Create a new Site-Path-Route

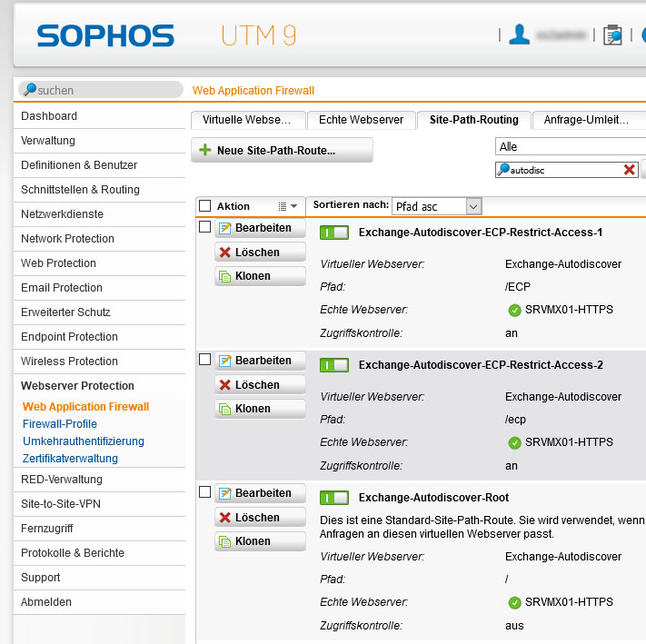[282, 150]
